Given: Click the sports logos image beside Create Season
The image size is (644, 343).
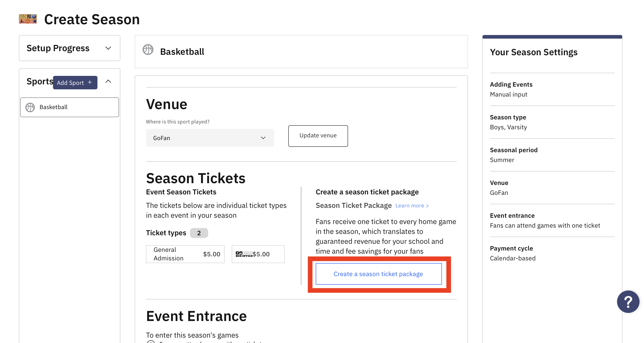Looking at the screenshot, I should (28, 19).
